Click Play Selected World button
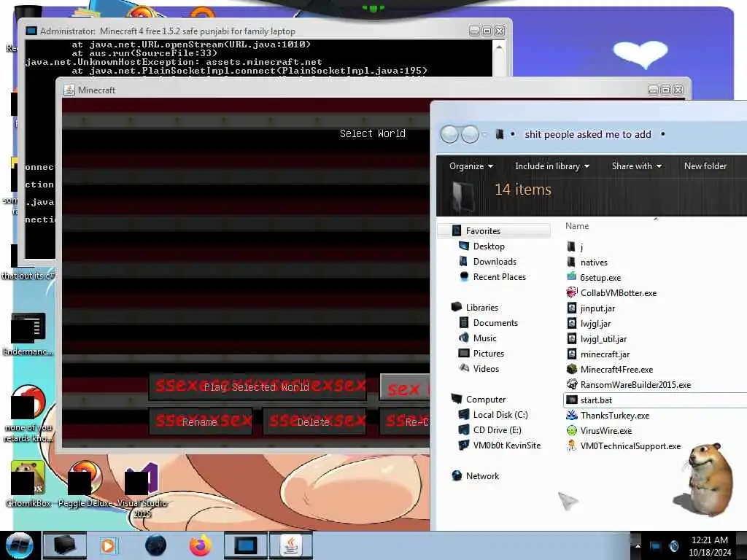The image size is (747, 560). pyautogui.click(x=258, y=386)
